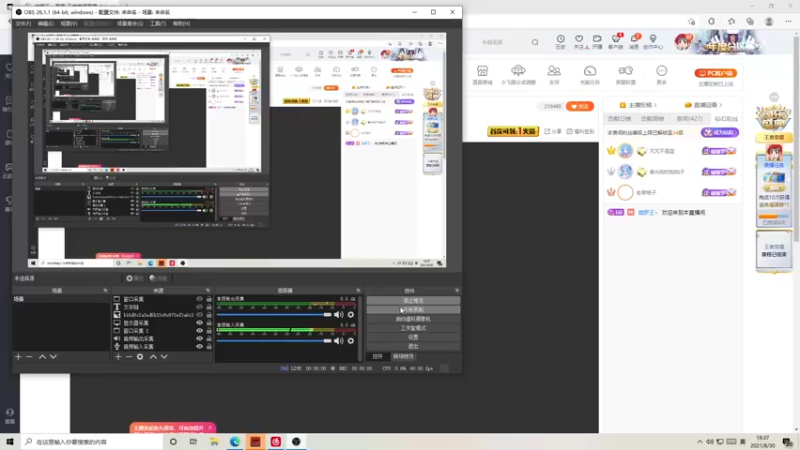Viewport: 800px width, 450px height.
Task: Click the source Properties (属性) gear button
Action: [x=135, y=278]
